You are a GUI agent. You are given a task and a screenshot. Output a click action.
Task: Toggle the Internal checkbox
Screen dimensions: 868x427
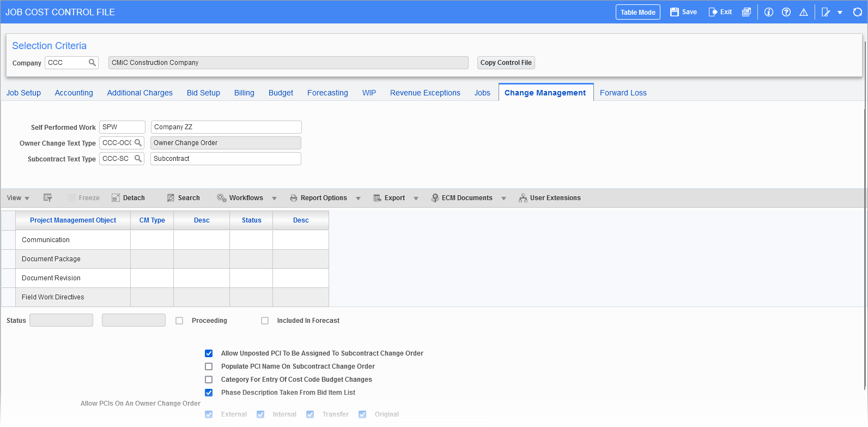[260, 414]
